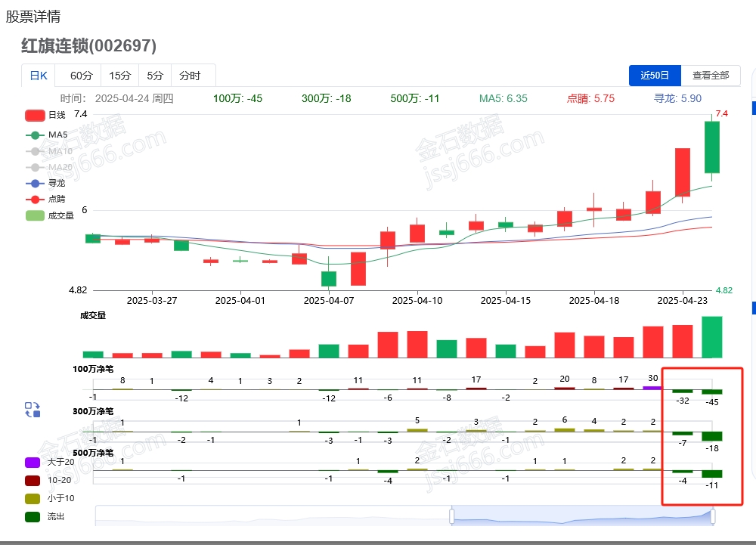Click the 300万: -18 readout
Viewport: 756px width, 545px height.
[327, 98]
